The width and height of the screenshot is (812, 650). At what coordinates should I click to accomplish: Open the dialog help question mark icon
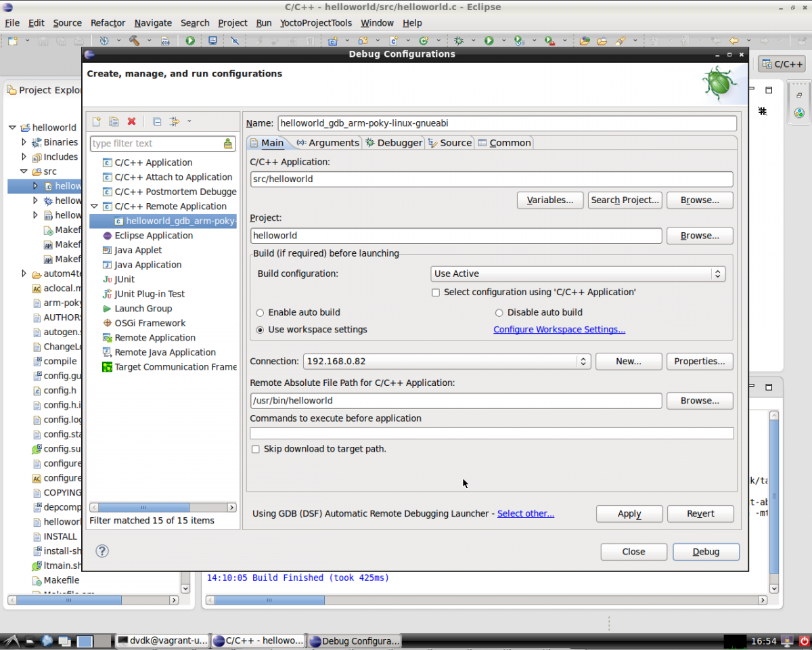102,551
